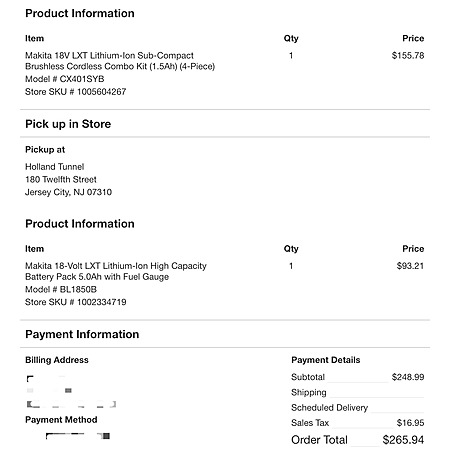Image resolution: width=450 pixels, height=450 pixels.
Task: Click the 180 Twelfth Street address line
Action: point(61,179)
